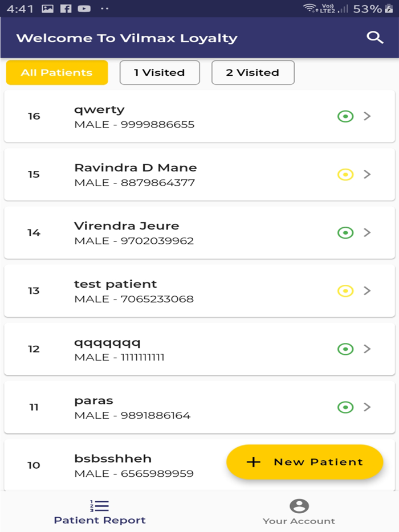This screenshot has width=399, height=532.
Task: Show All Patients filter
Action: point(56,72)
